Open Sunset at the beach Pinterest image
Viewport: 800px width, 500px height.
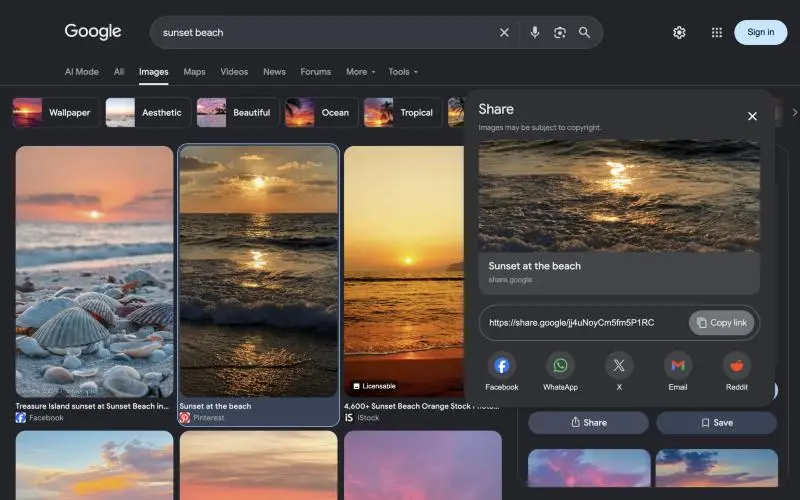click(259, 271)
